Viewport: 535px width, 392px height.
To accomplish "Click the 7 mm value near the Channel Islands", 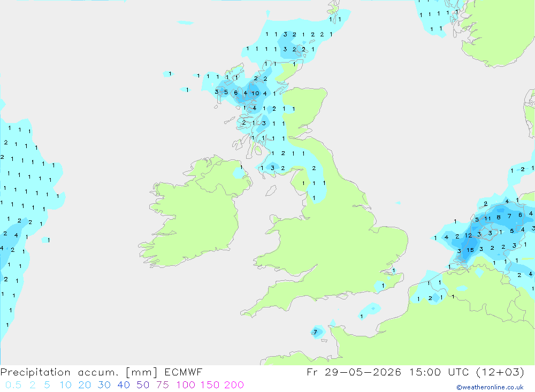I will pos(315,332).
